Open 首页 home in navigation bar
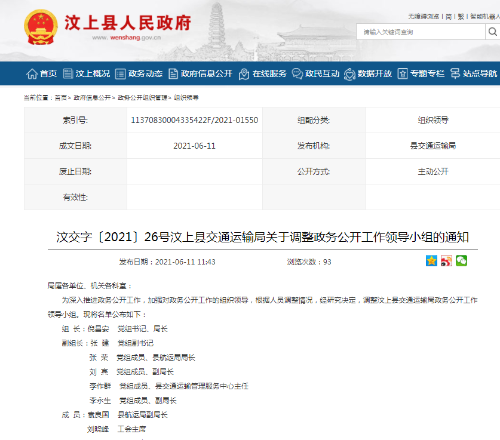 [41, 73]
